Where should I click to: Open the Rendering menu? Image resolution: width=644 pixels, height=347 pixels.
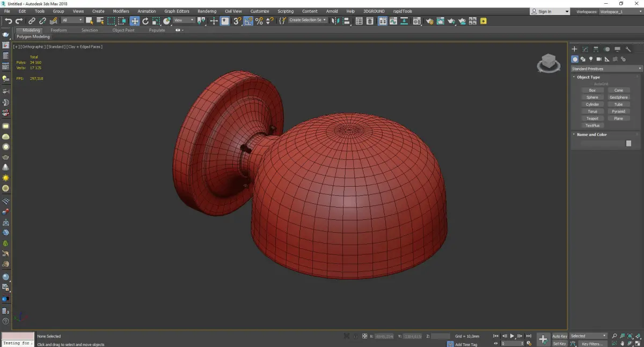pos(207,11)
